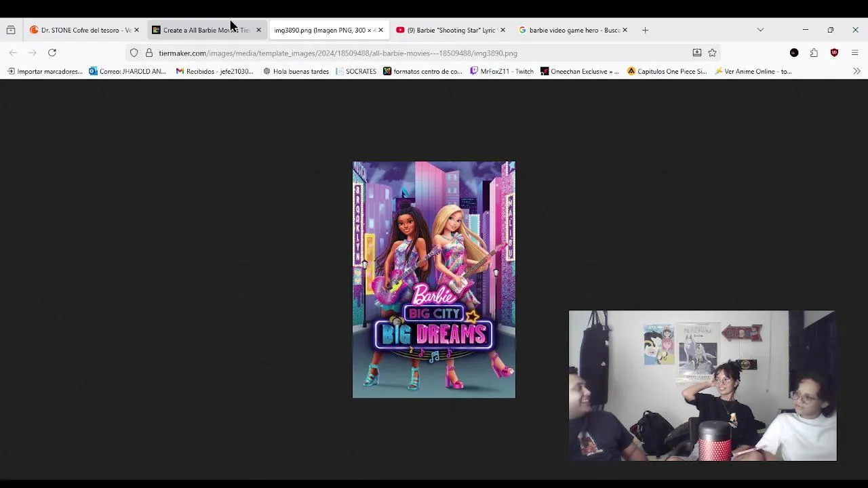Close the barbie video game hero tab
Screen dimensions: 868x488
coord(625,30)
